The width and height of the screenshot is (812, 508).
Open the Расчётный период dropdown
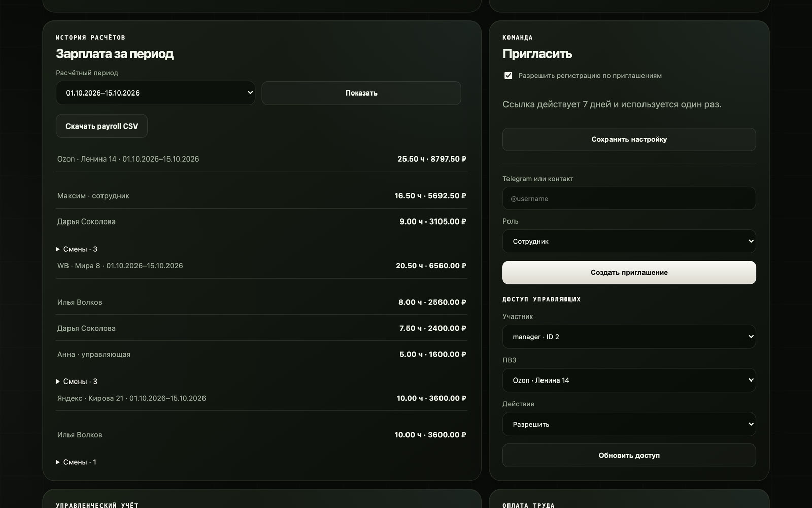[155, 93]
